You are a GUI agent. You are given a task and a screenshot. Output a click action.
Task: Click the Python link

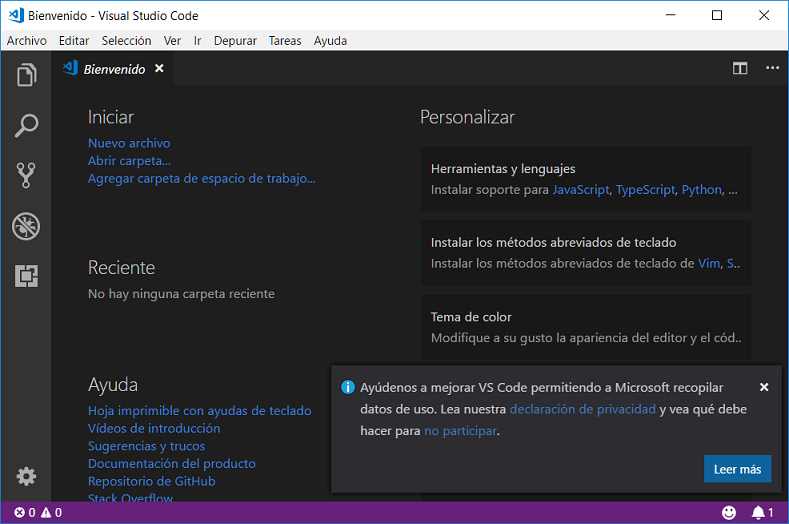pos(702,190)
